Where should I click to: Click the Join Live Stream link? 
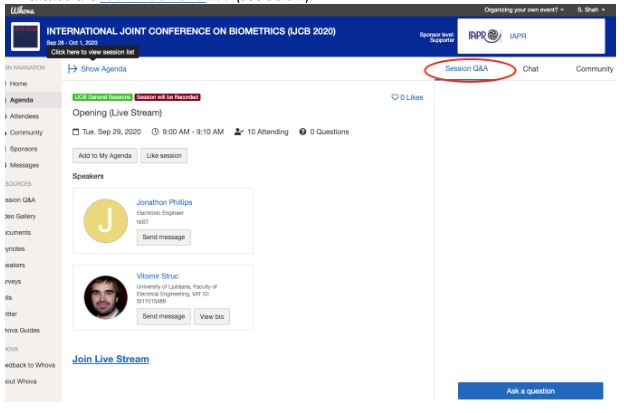click(111, 359)
